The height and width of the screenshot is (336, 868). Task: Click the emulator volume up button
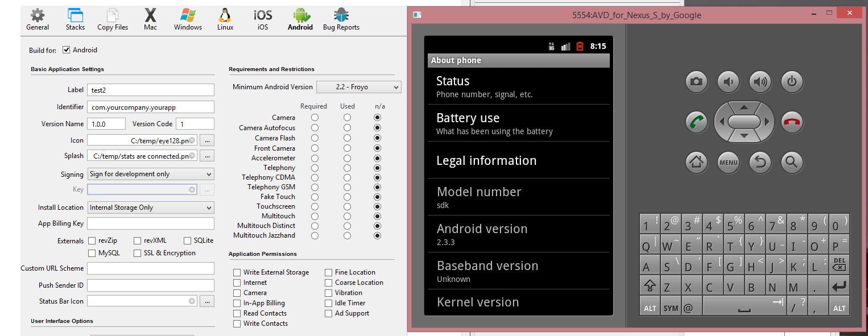click(760, 82)
